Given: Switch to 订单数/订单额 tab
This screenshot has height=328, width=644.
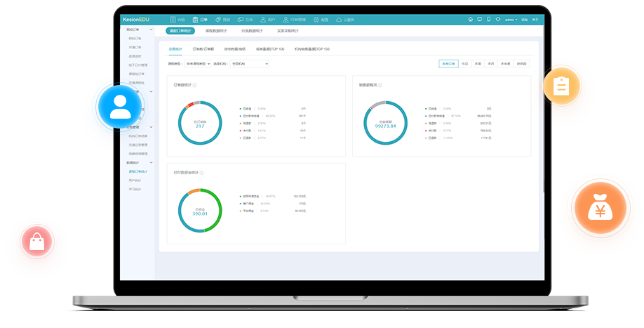Looking at the screenshot, I should click(203, 49).
